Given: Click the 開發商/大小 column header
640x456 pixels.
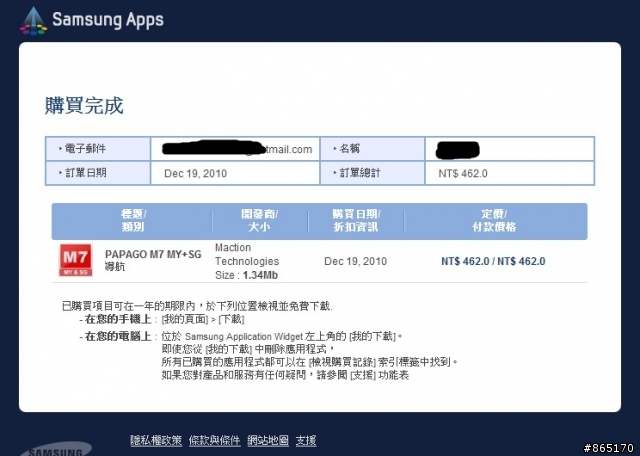Looking at the screenshot, I should pos(259,220).
